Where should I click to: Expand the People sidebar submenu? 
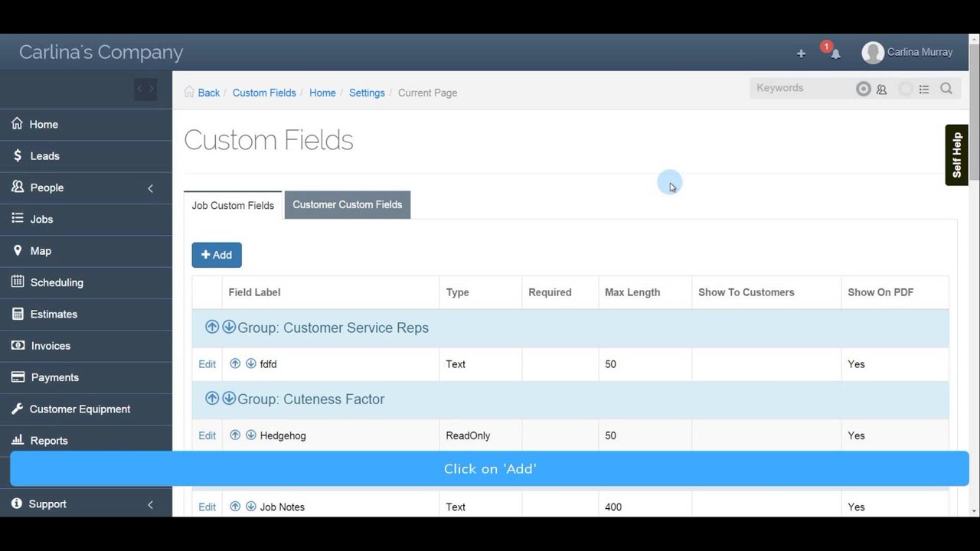tap(150, 188)
